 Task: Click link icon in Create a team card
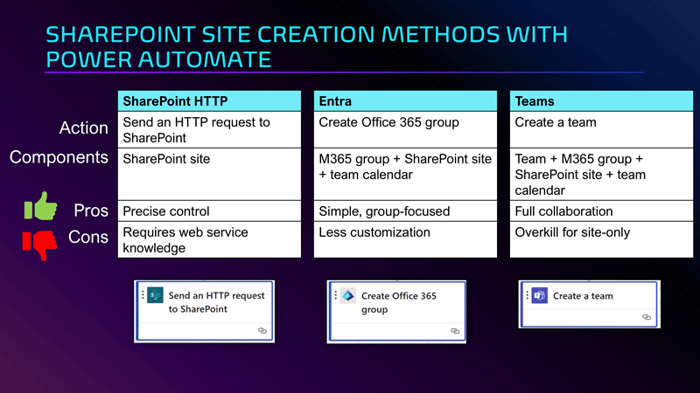pyautogui.click(x=646, y=317)
